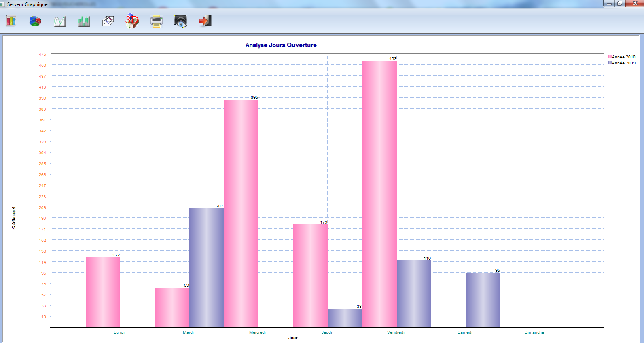The height and width of the screenshot is (343, 644).
Task: Click the chart title Analyse Jours Ouverture
Action: point(281,45)
